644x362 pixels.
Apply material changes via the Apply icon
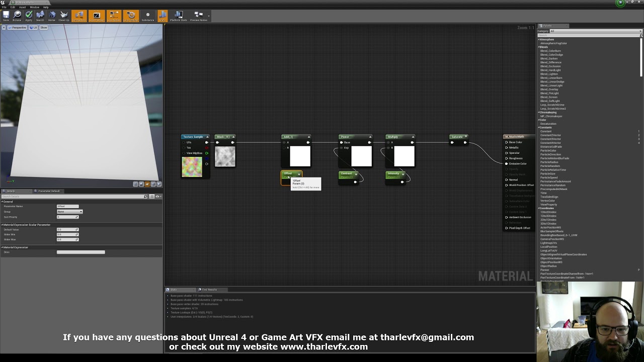coord(29,16)
